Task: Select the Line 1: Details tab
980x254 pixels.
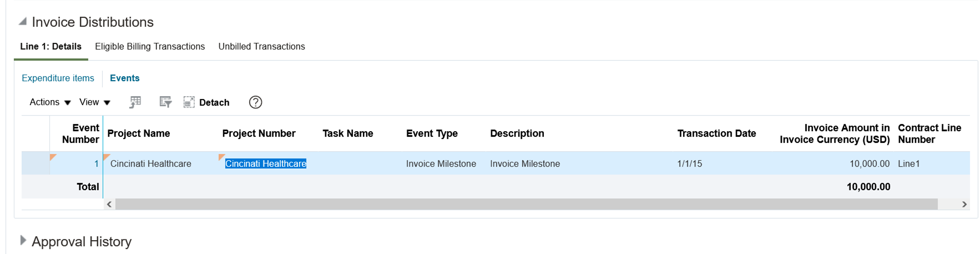Action: click(x=51, y=47)
